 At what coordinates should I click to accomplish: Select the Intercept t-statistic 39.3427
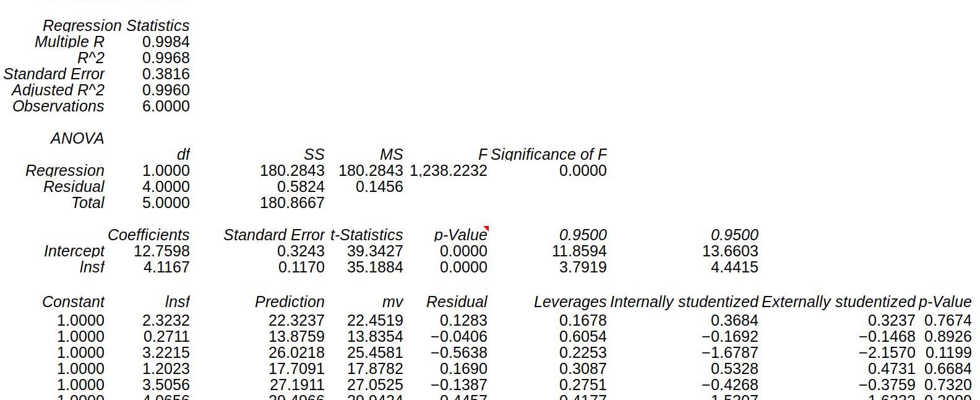click(375, 251)
